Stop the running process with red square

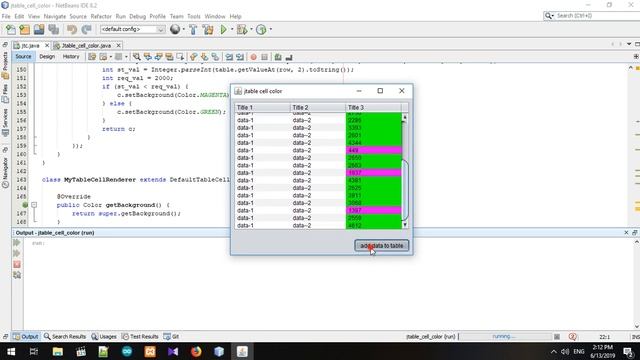click(x=17, y=264)
